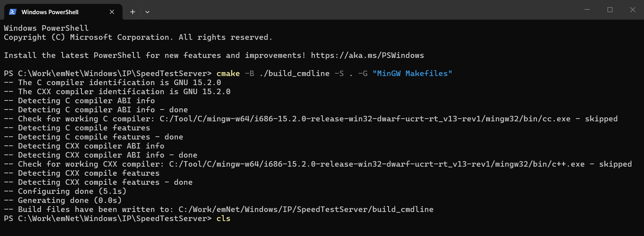Click the cmake command text in the prompt

pos(228,73)
